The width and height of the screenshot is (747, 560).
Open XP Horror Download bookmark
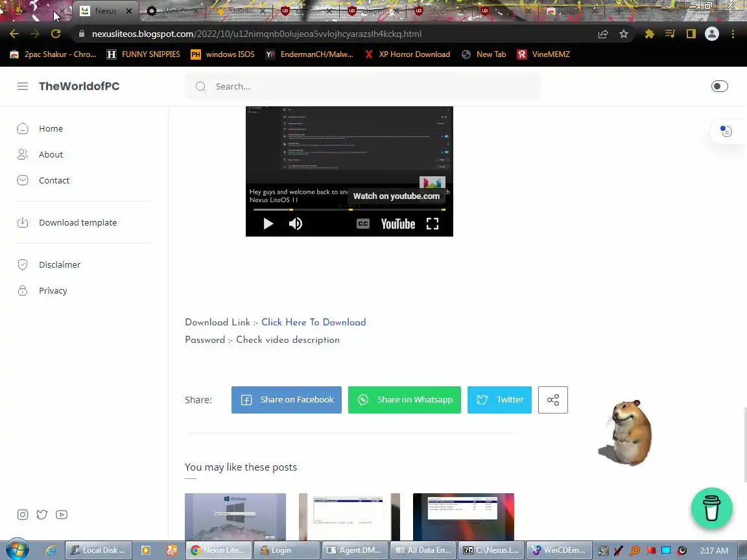coord(407,54)
